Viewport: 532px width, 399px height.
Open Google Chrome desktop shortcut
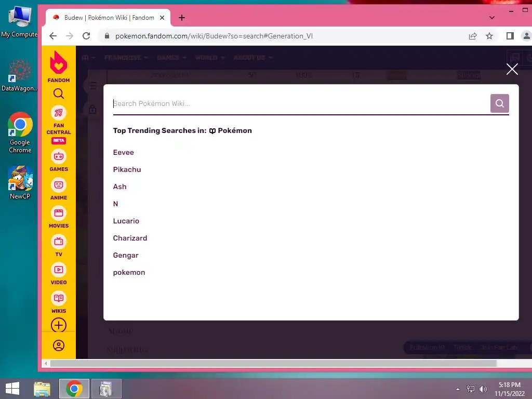click(x=20, y=132)
